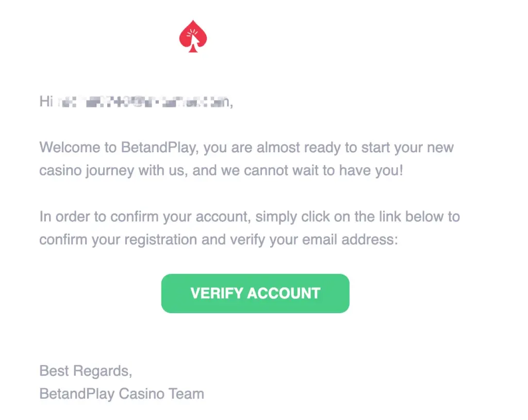Click the 'BetandPlay Casino Team' signature

tap(122, 394)
